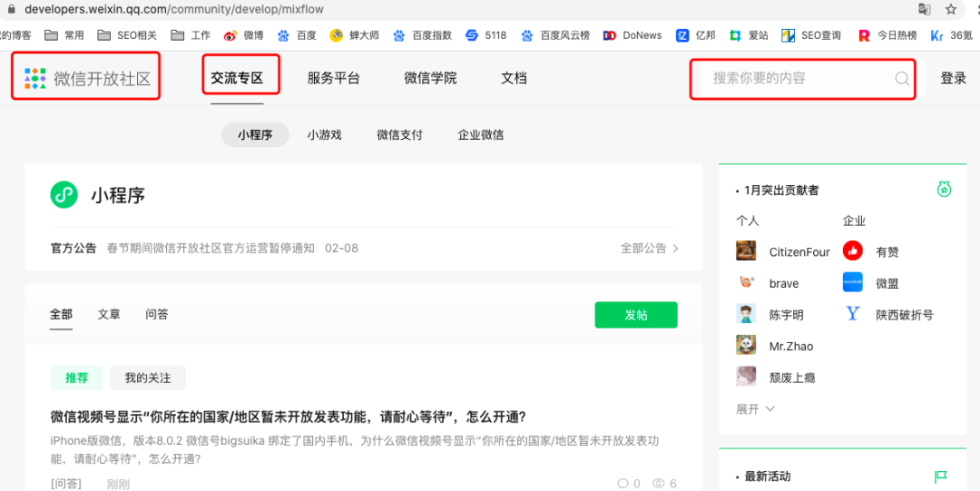
Task: Click the medal icon beside 1月突出贡献者
Action: (944, 190)
